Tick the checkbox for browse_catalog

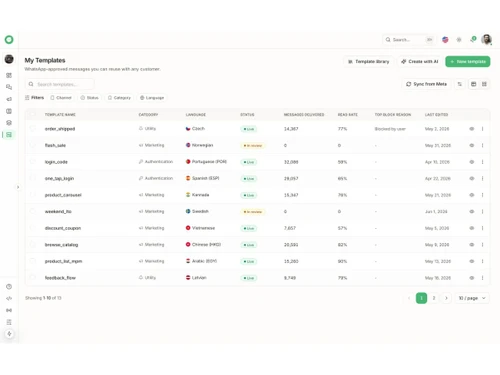click(x=33, y=244)
